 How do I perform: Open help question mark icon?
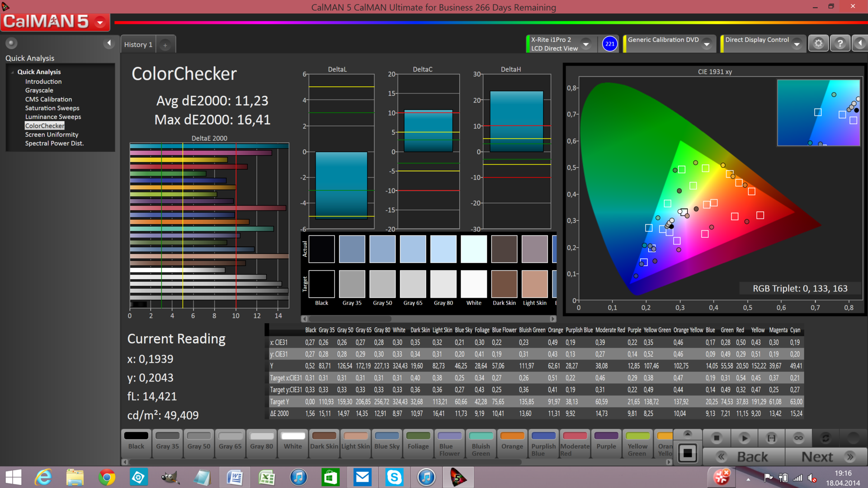point(840,43)
